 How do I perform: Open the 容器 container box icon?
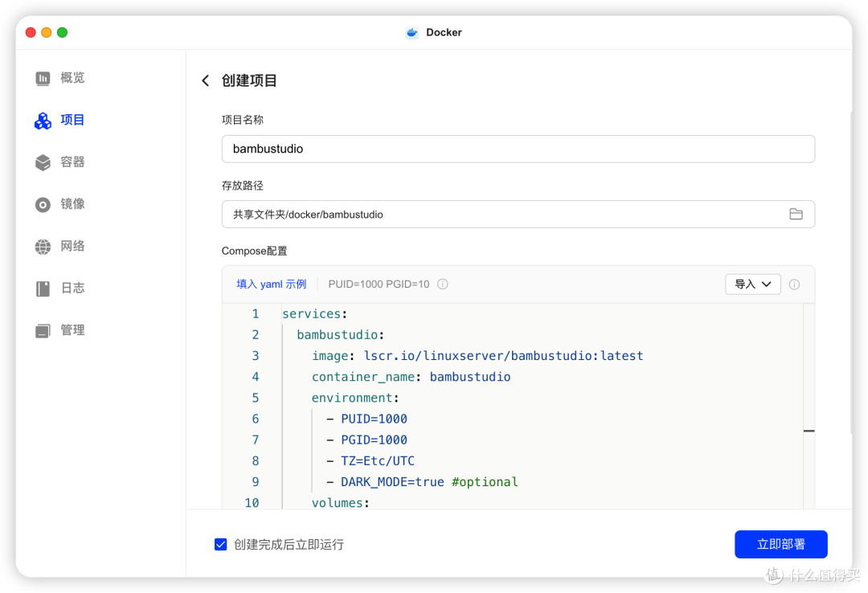coord(43,162)
